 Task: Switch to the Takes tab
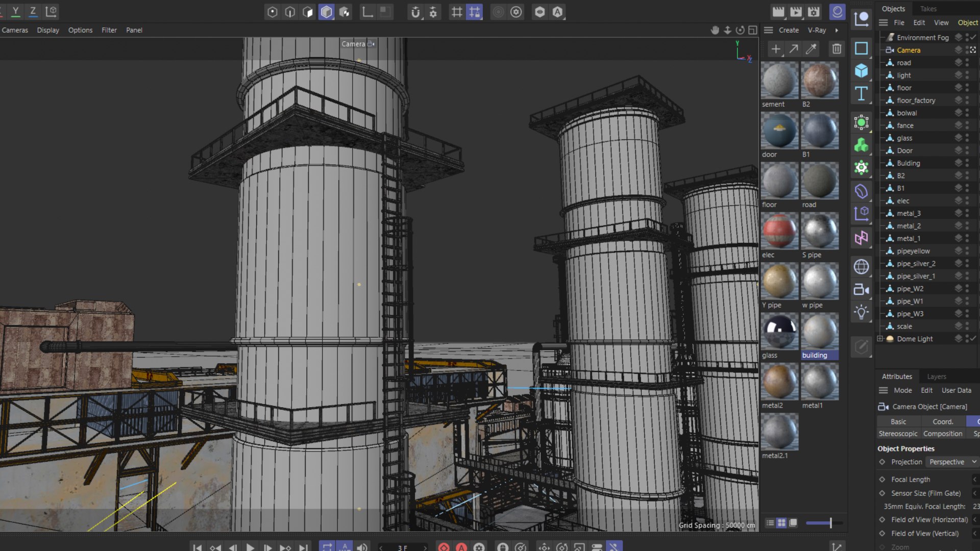pos(928,9)
